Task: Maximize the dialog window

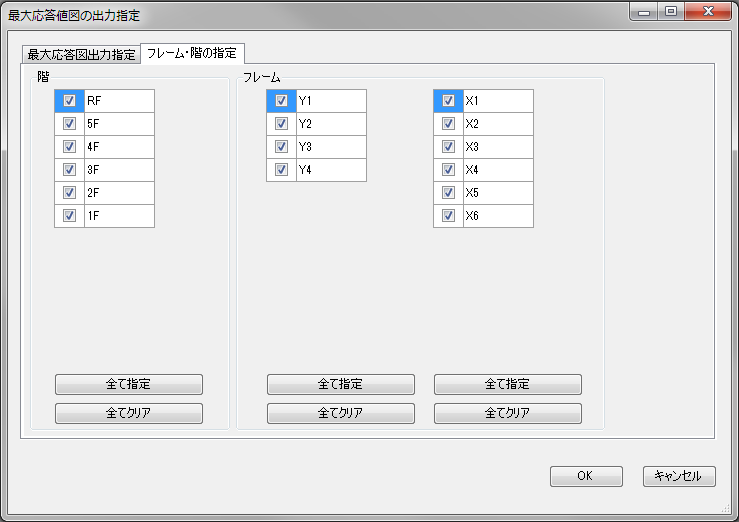Action: click(671, 11)
